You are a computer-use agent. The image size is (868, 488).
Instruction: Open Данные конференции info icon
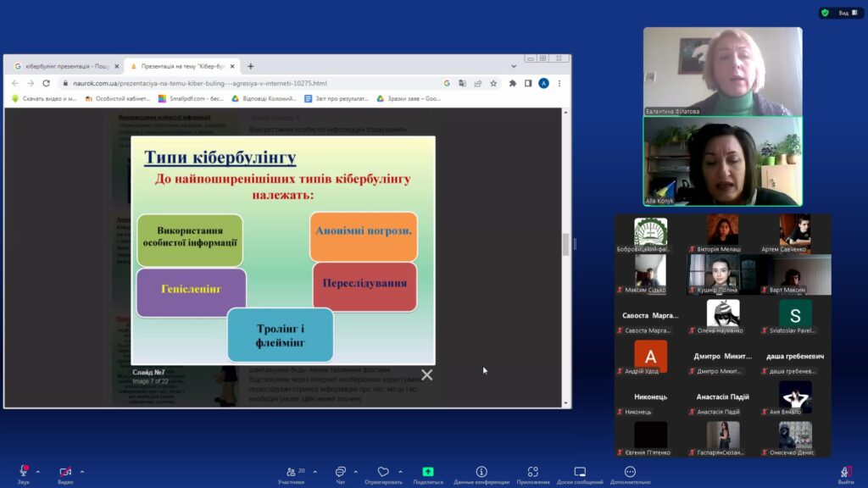pos(481,474)
